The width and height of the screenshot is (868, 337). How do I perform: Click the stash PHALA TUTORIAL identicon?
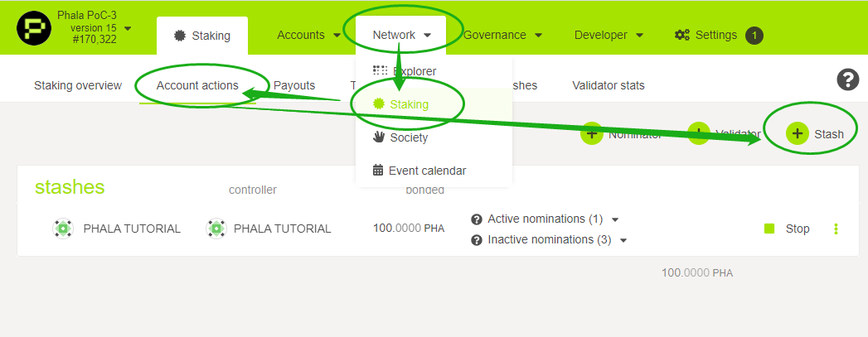61,229
